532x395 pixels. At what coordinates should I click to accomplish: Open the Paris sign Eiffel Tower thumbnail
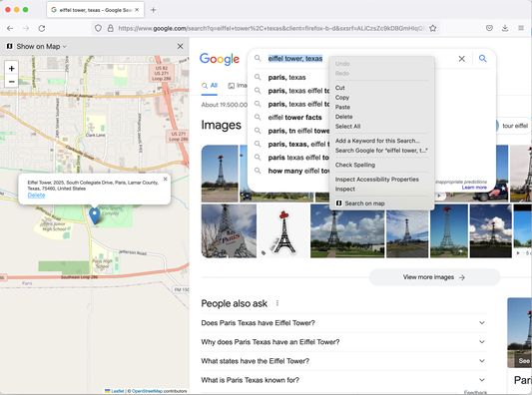(x=229, y=230)
